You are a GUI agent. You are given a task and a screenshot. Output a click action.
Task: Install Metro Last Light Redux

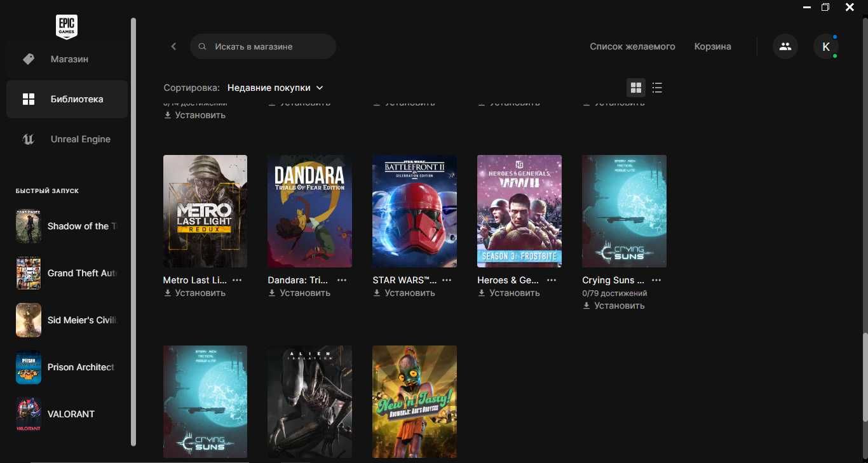coord(194,293)
